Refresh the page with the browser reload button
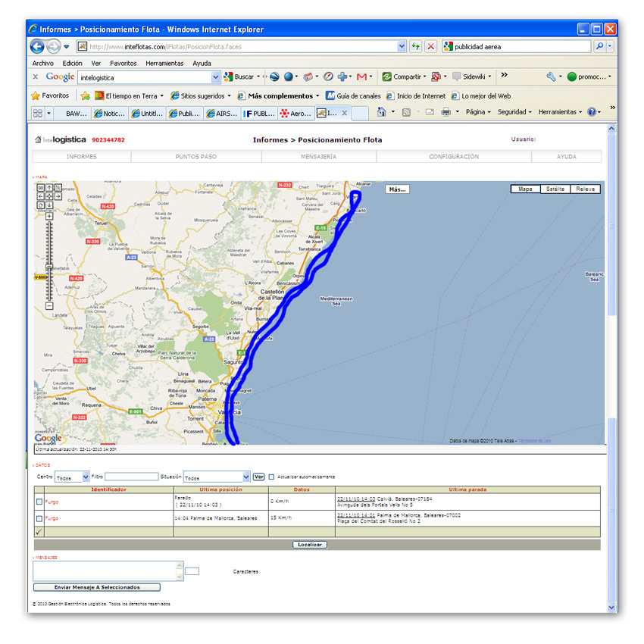This screenshot has width=644, height=644. pos(415,46)
